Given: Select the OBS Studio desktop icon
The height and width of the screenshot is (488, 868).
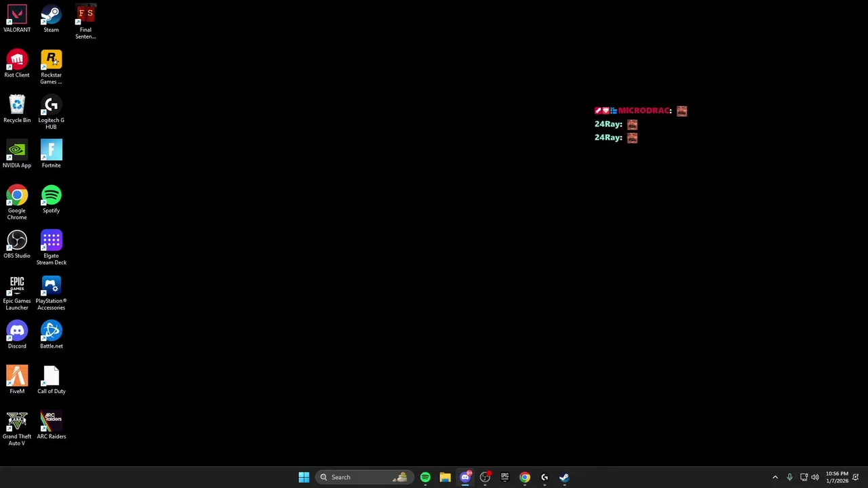Looking at the screenshot, I should pos(17,245).
